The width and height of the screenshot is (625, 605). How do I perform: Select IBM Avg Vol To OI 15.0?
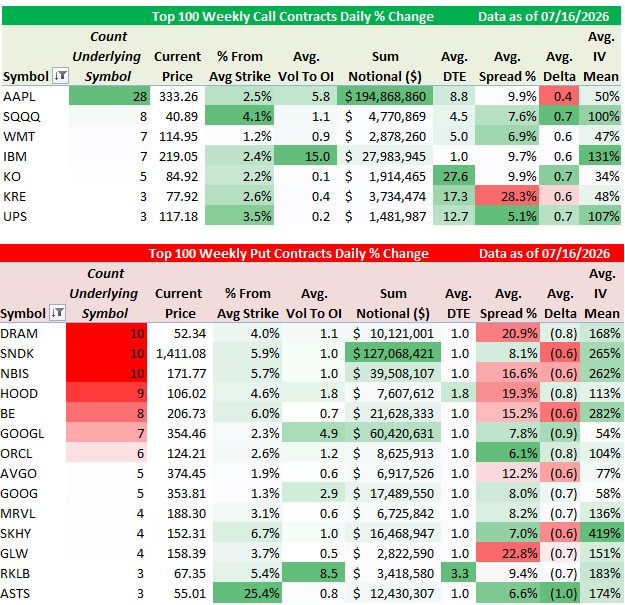[305, 156]
